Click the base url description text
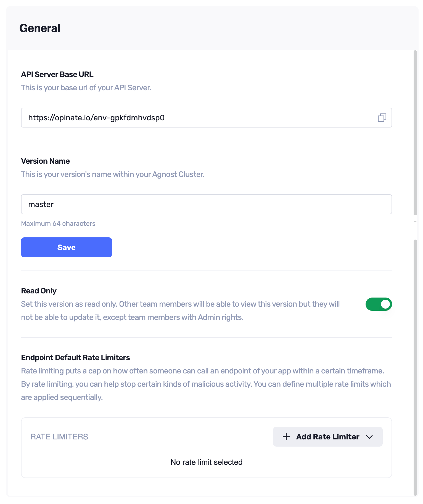Image resolution: width=423 pixels, height=504 pixels. tap(86, 88)
